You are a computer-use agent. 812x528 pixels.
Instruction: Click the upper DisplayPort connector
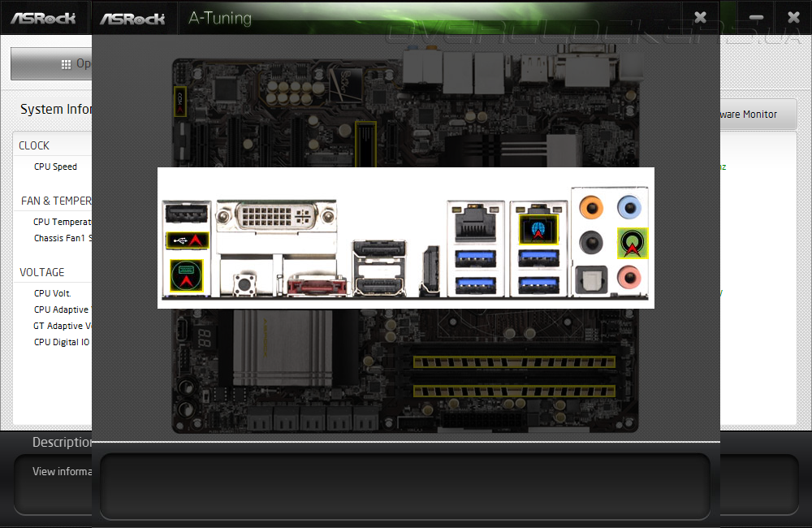(x=379, y=249)
